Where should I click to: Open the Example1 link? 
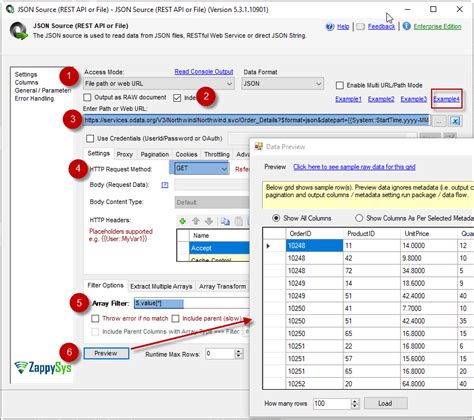tap(348, 99)
